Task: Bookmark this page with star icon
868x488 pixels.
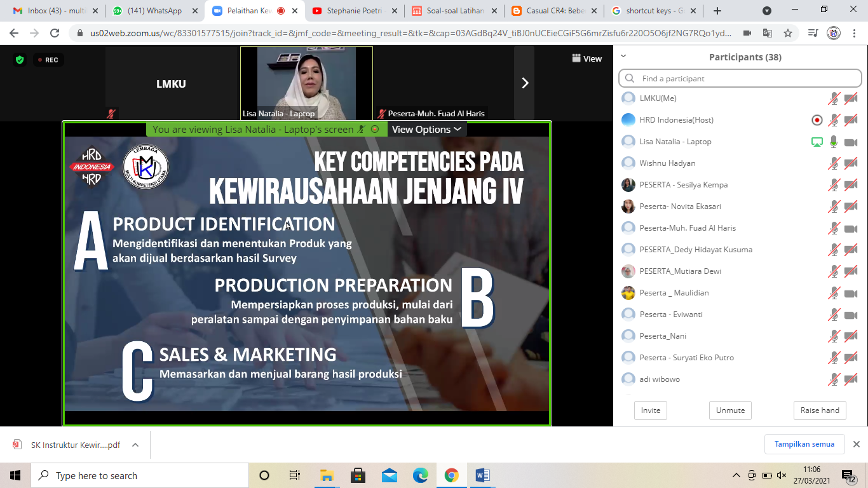Action: pyautogui.click(x=788, y=33)
